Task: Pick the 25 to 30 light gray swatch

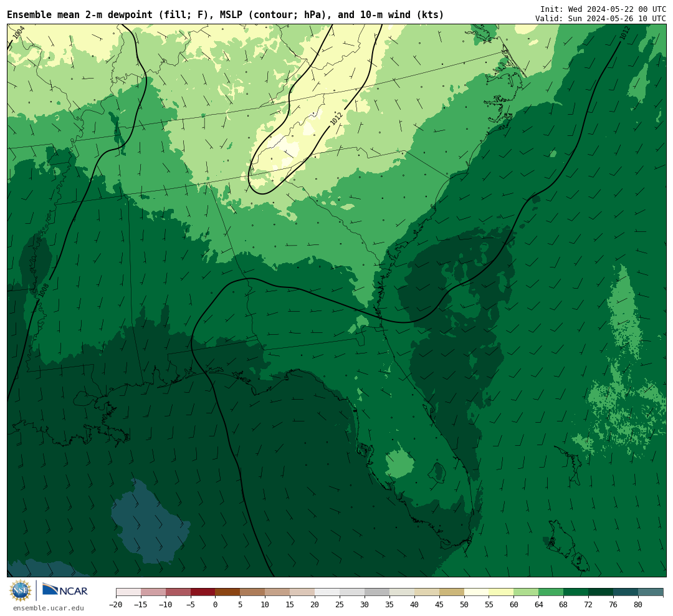Action: tap(352, 592)
